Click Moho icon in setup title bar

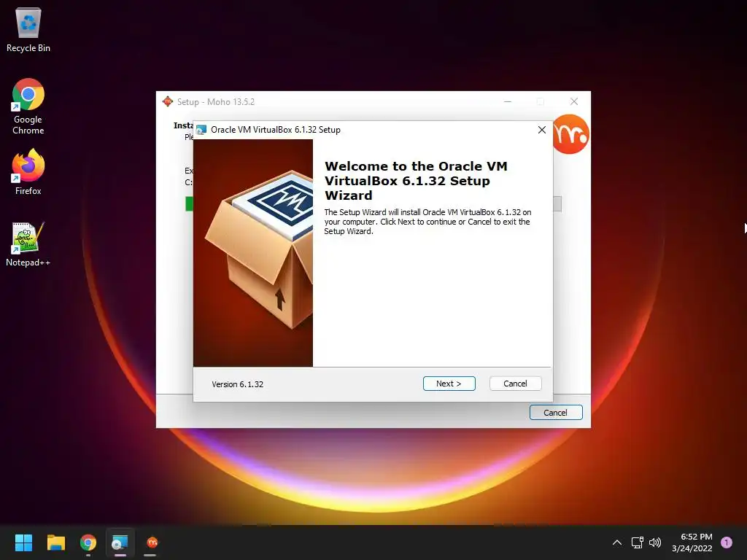pyautogui.click(x=168, y=101)
